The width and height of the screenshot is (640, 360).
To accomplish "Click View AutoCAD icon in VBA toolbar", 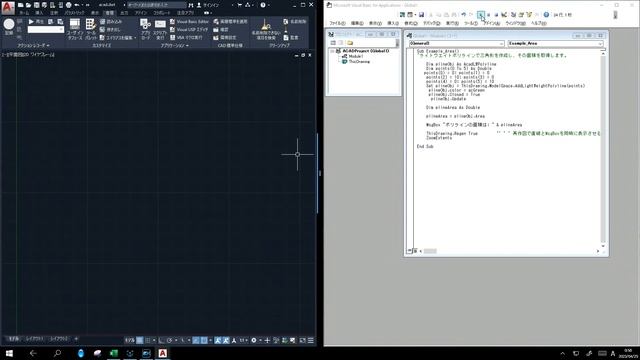I will (402, 15).
